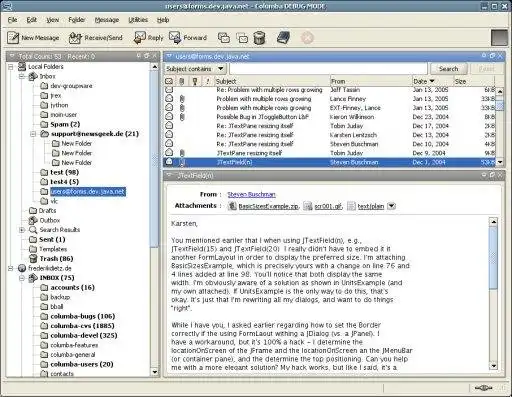Image resolution: width=512 pixels, height=397 pixels.
Task: Collapse the INBOX (75) tree node
Action: tap(22, 278)
